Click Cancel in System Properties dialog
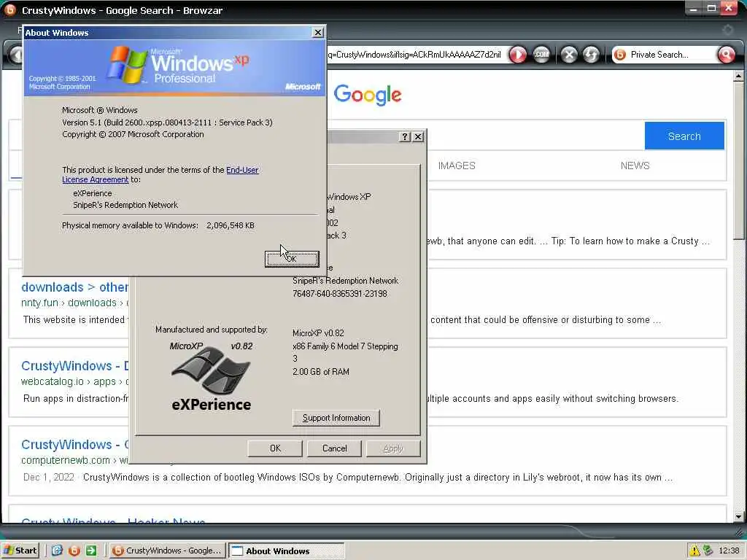The width and height of the screenshot is (747, 560). [x=334, y=448]
